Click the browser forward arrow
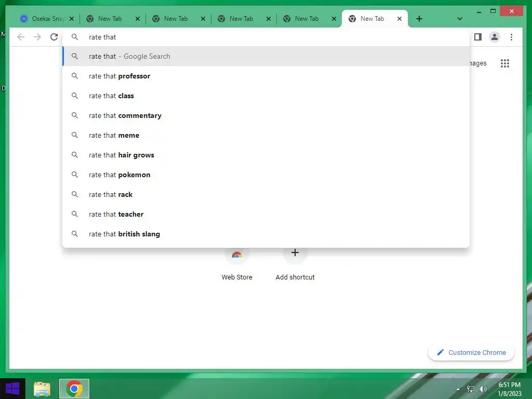 click(x=37, y=37)
